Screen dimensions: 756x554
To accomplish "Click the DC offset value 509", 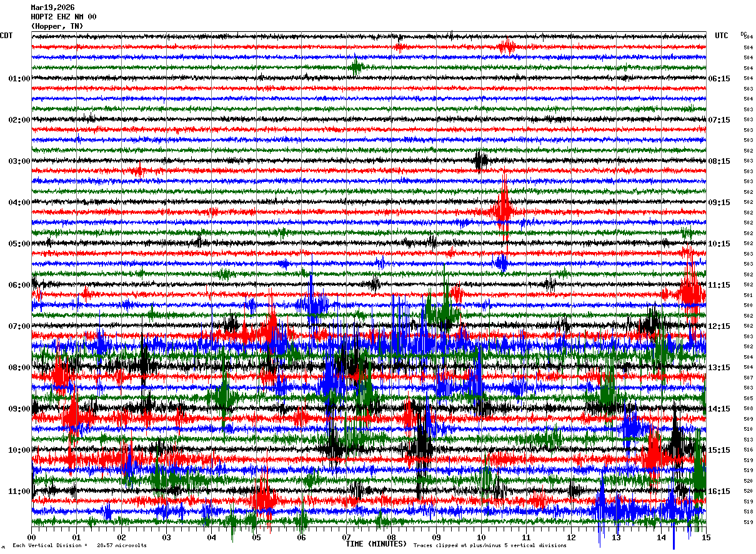I will click(x=748, y=419).
